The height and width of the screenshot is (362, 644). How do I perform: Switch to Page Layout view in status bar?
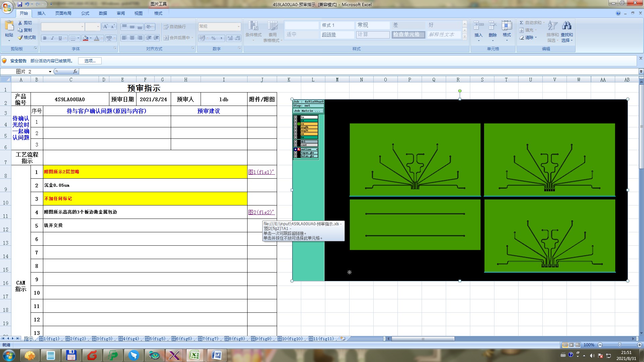tap(572, 345)
